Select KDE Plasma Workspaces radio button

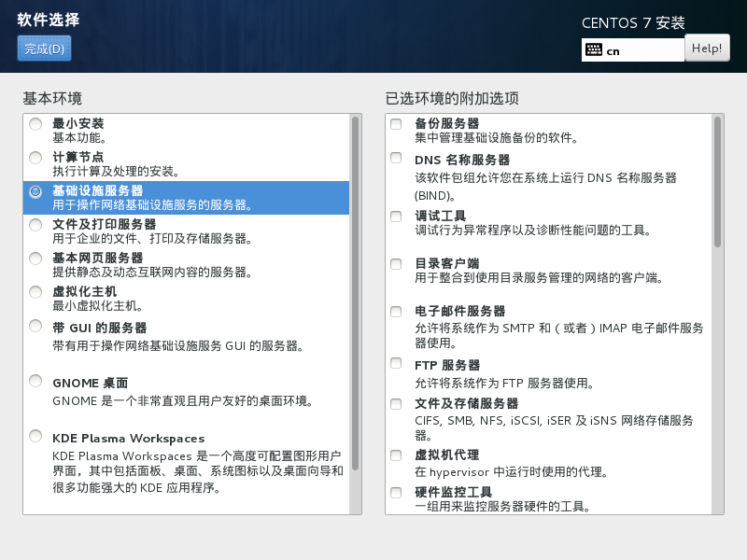(x=35, y=436)
